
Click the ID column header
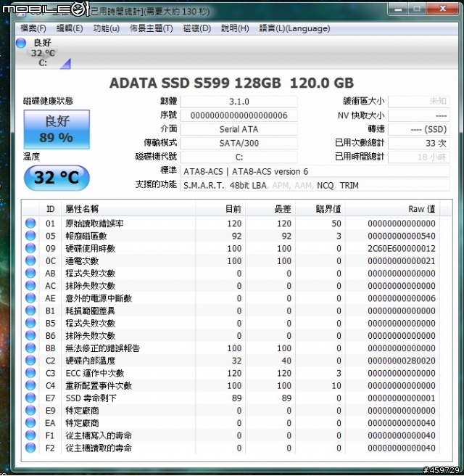pos(50,209)
